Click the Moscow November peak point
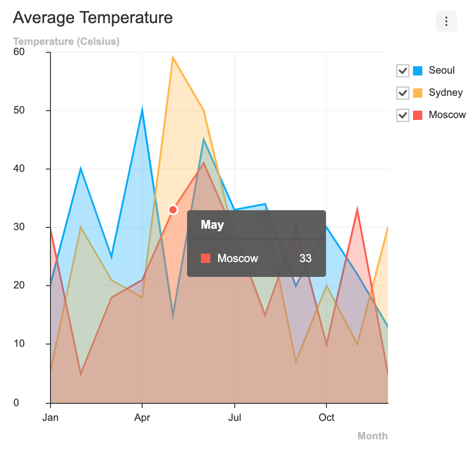Viewport: 476px width, 451px height. [x=357, y=210]
